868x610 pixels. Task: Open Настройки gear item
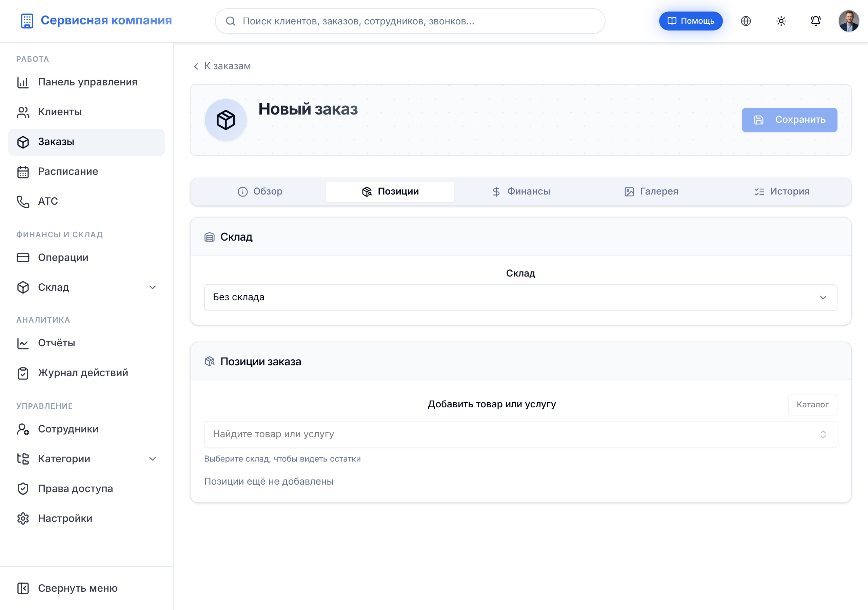click(86, 518)
